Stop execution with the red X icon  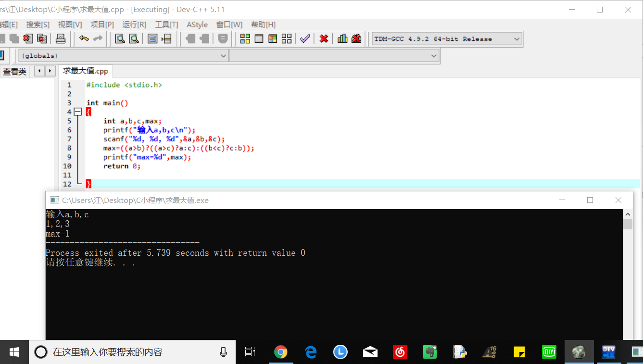point(324,39)
